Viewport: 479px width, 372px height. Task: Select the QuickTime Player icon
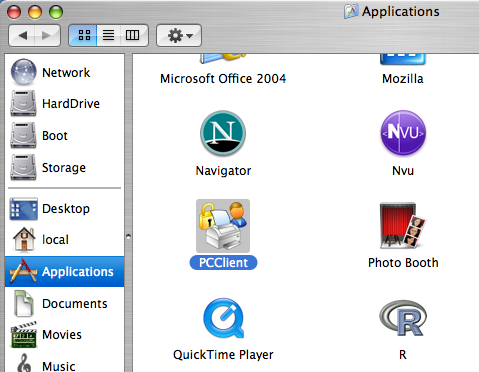pyautogui.click(x=223, y=318)
